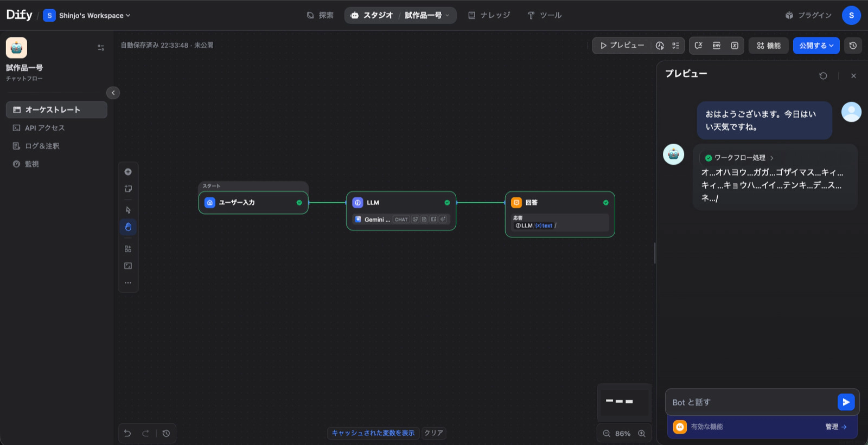Restart the preview conversation
This screenshot has height=445, width=868.
(823, 76)
